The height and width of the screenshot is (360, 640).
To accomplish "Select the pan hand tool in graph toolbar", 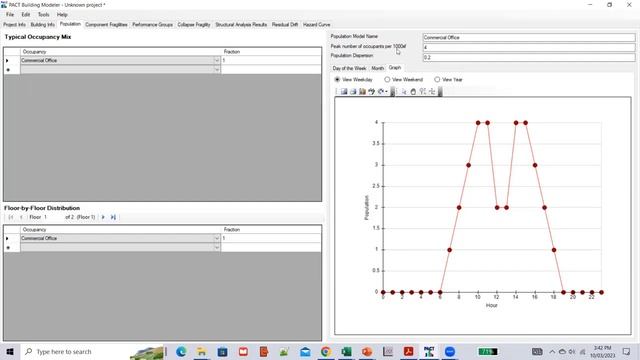I will [x=413, y=91].
